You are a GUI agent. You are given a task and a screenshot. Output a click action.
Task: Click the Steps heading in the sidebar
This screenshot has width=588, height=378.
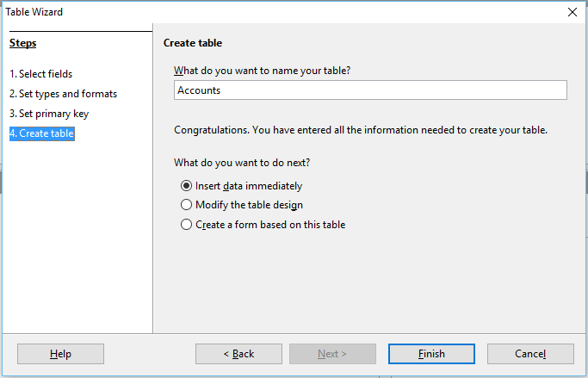pyautogui.click(x=23, y=43)
